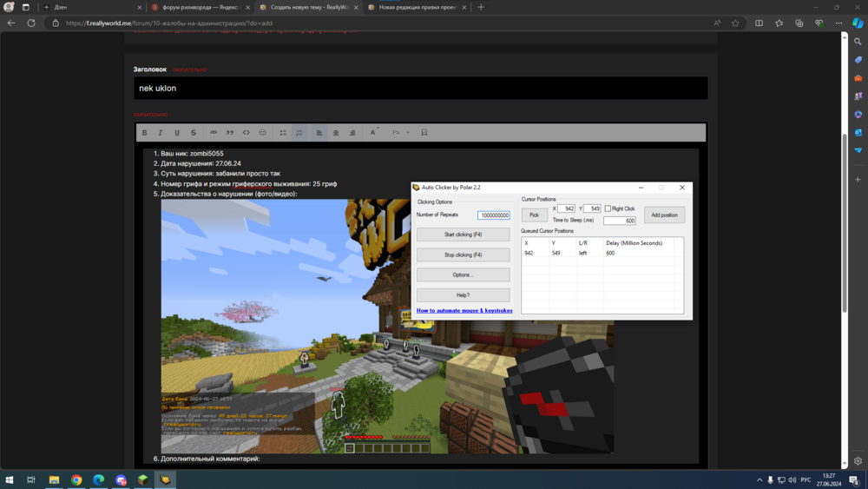Toggle numbered list in the editor

pyautogui.click(x=299, y=133)
